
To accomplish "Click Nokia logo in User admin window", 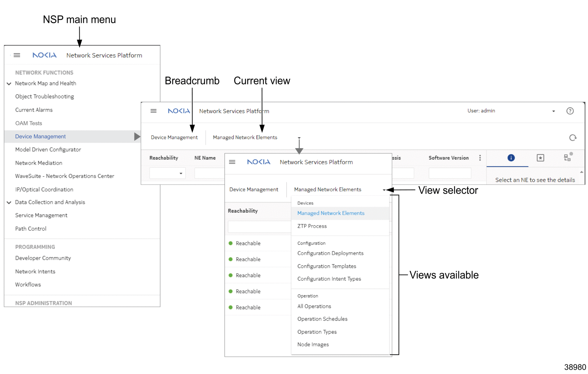I will pyautogui.click(x=179, y=111).
